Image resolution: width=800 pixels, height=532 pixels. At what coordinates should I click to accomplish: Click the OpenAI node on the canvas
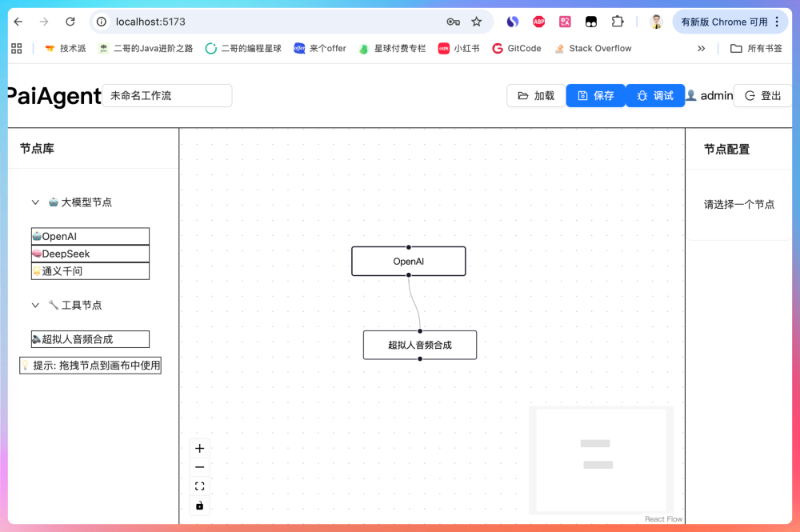pos(408,261)
